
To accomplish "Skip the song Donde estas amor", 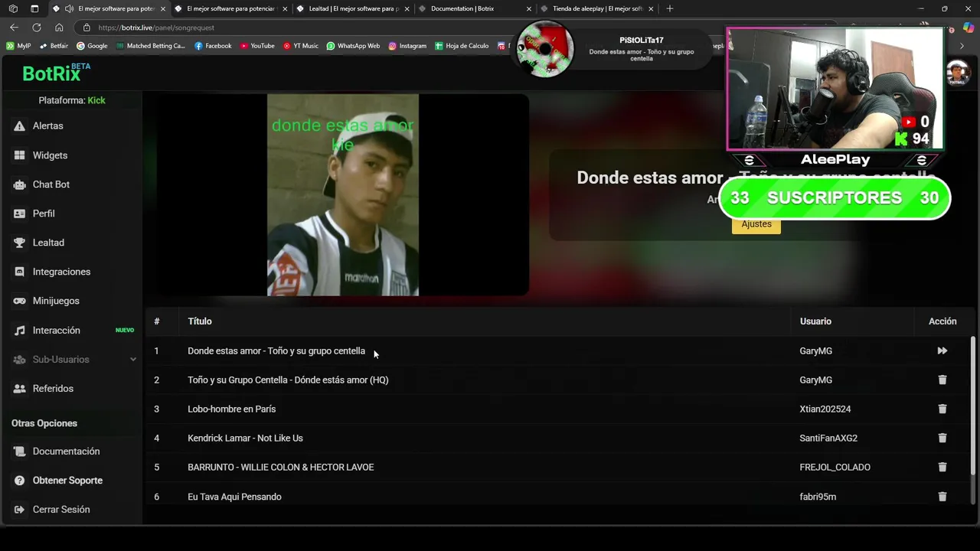I will click(x=942, y=350).
